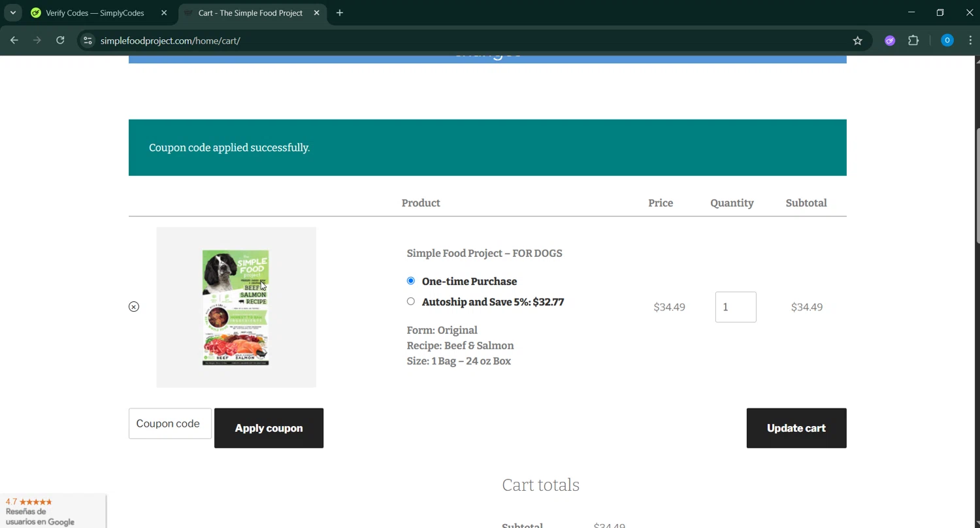Click the Product column header

421,203
